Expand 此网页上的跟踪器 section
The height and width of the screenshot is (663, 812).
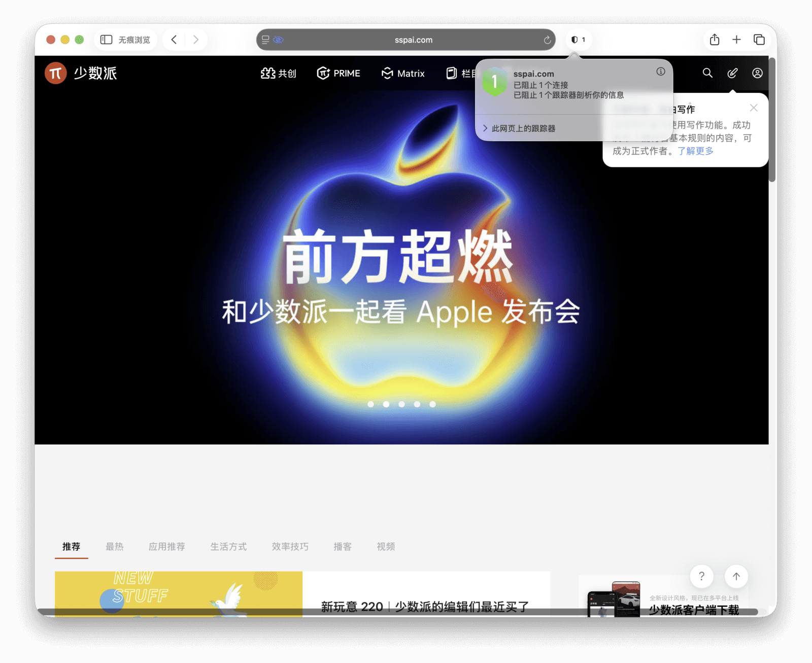point(520,128)
